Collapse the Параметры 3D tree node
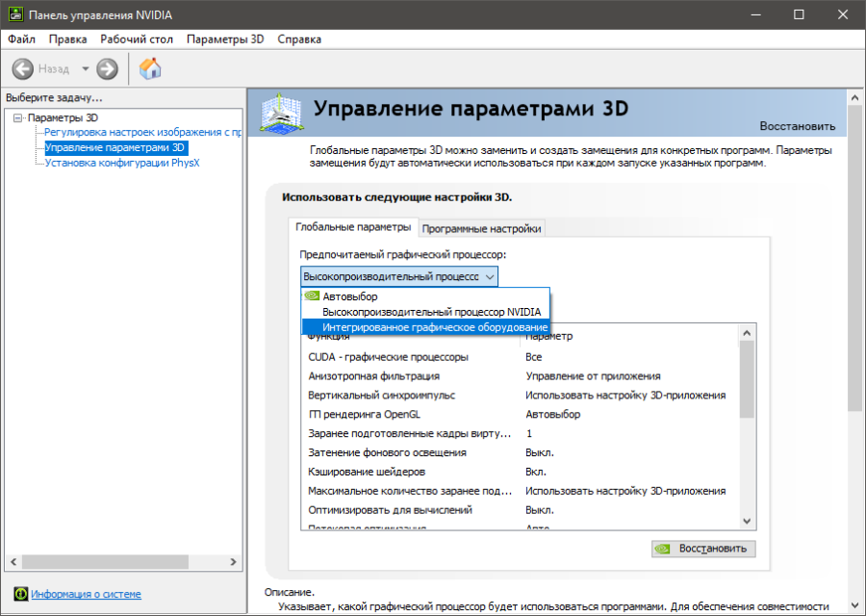Viewport: 866px width, 616px height. click(17, 117)
